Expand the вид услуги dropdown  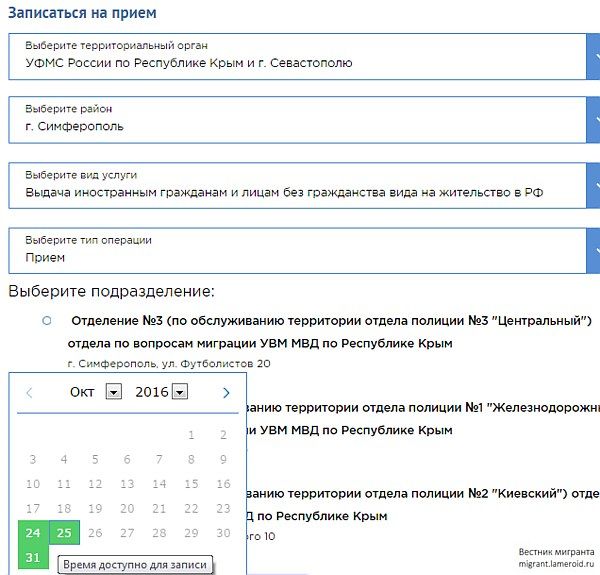click(593, 186)
